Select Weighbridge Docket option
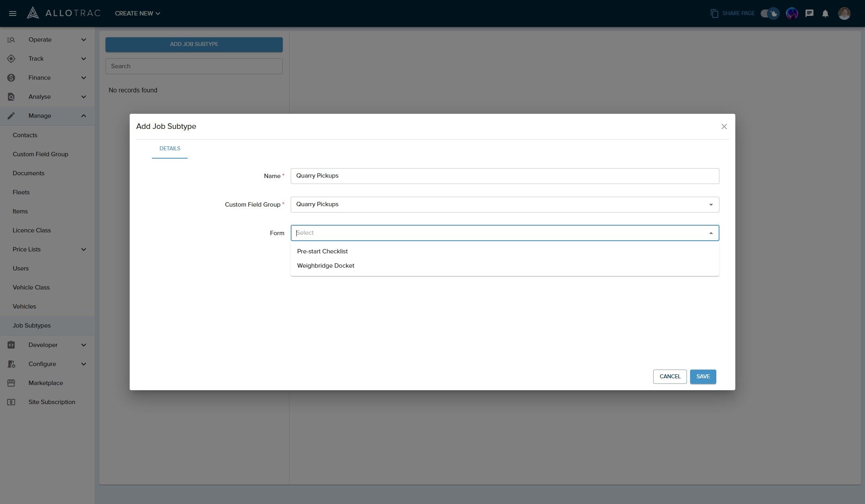Image resolution: width=865 pixels, height=504 pixels. tap(325, 266)
